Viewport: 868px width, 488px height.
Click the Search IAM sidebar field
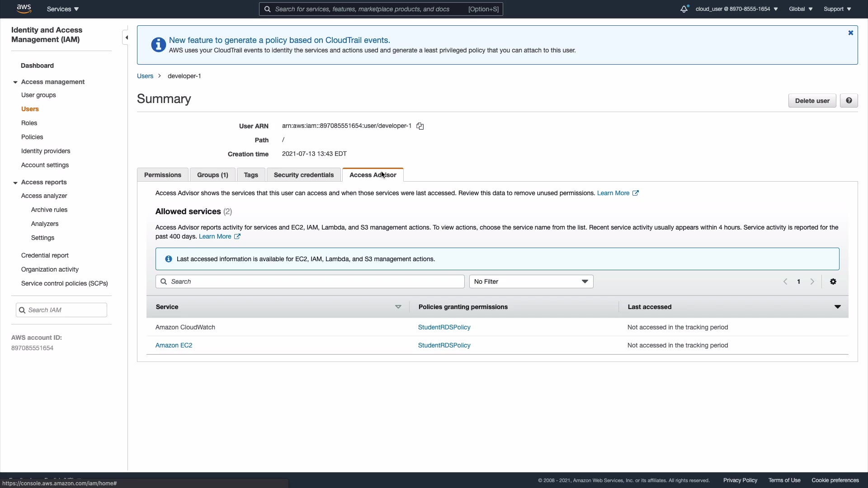pos(61,310)
